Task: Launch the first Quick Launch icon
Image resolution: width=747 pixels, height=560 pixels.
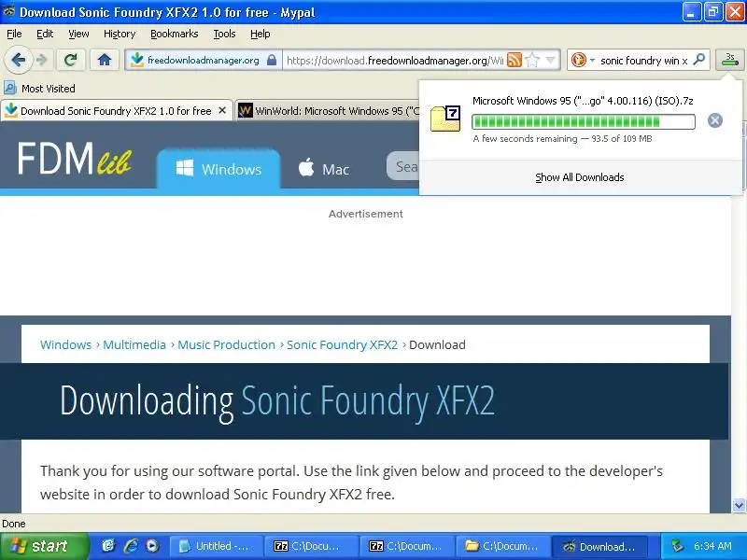Action: click(x=108, y=546)
